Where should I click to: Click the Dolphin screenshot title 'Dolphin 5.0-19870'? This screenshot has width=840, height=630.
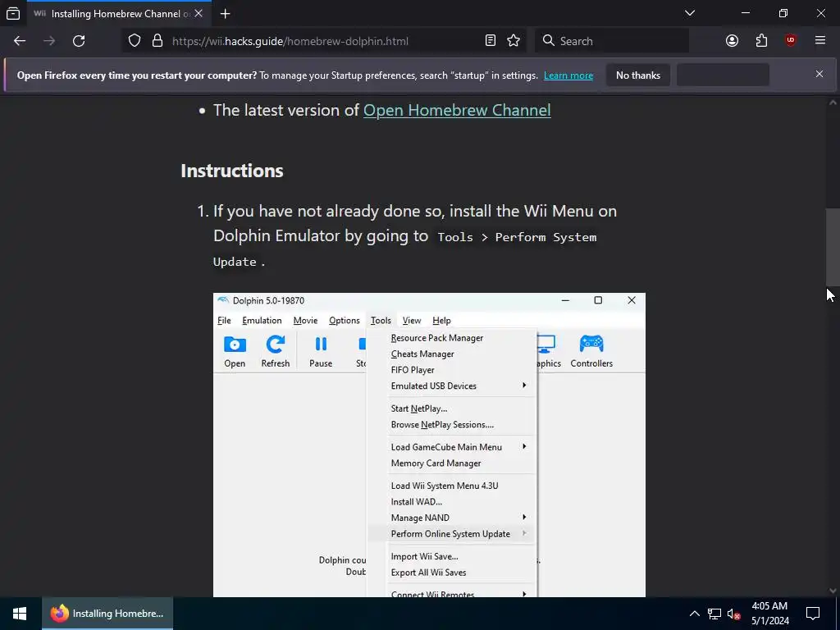[268, 300]
